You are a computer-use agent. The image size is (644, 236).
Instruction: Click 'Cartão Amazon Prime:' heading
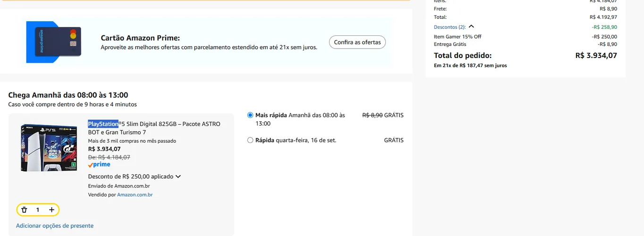[x=140, y=38]
